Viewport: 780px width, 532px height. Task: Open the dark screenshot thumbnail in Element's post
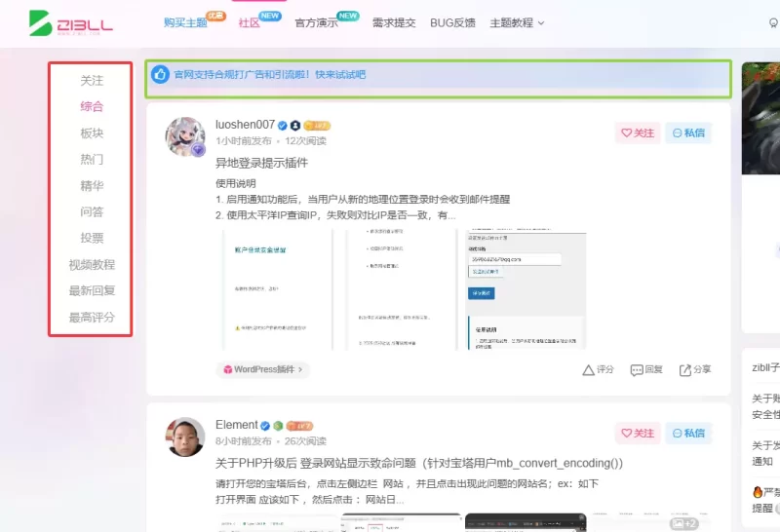coord(526,522)
